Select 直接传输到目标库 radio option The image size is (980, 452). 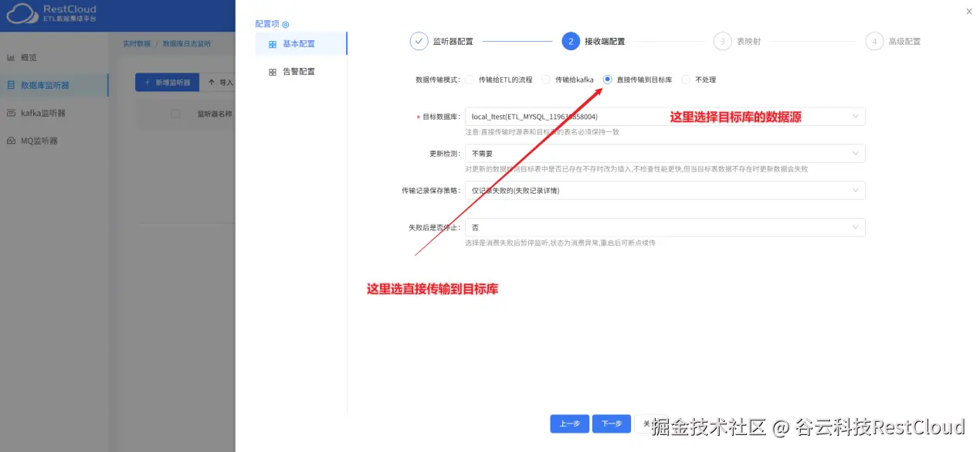point(608,80)
